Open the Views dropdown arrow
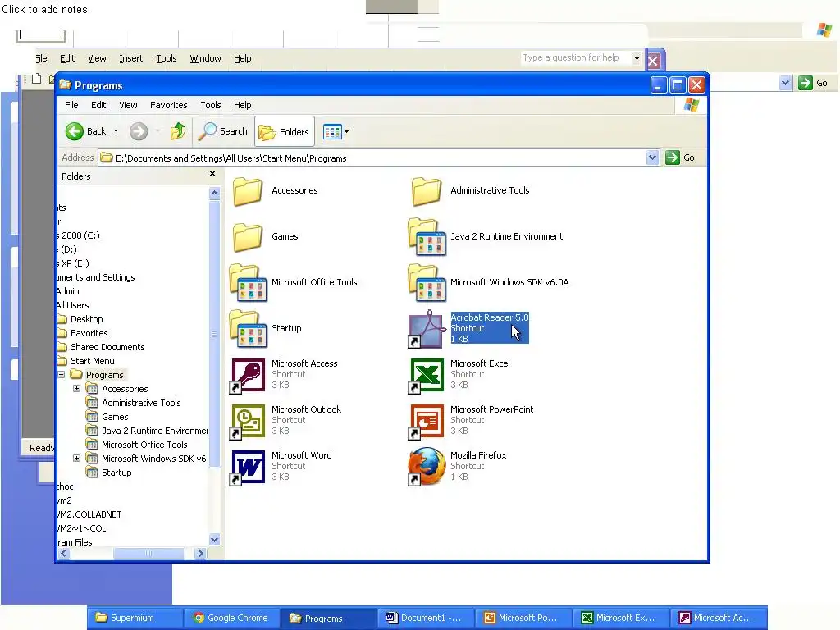The image size is (840, 630). pos(347,132)
